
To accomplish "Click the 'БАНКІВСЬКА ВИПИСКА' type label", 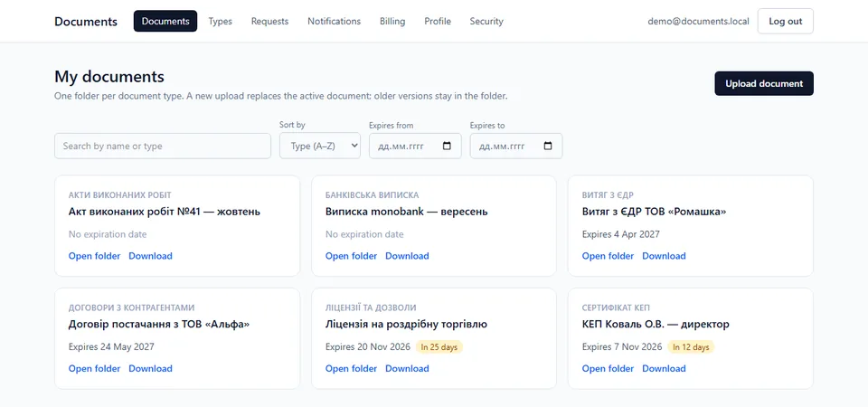I will (x=372, y=195).
